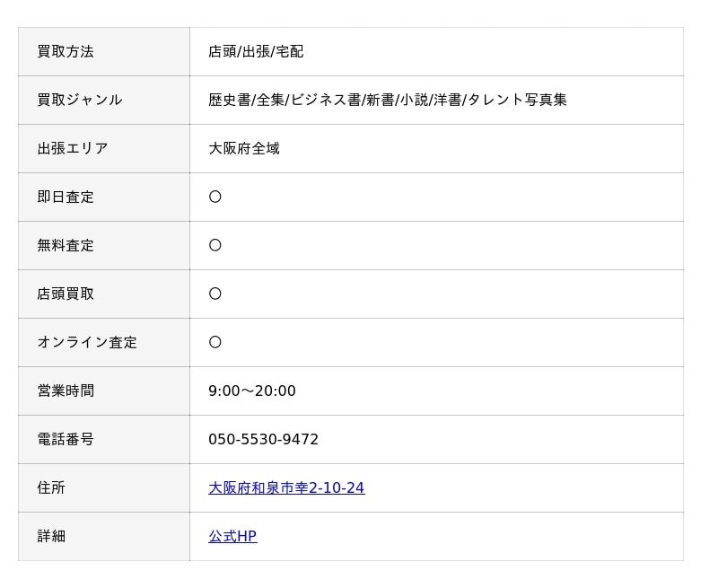Click the circle mark in 店頭買取 row
Viewport: 718px width, 588px height.
pyautogui.click(x=215, y=294)
